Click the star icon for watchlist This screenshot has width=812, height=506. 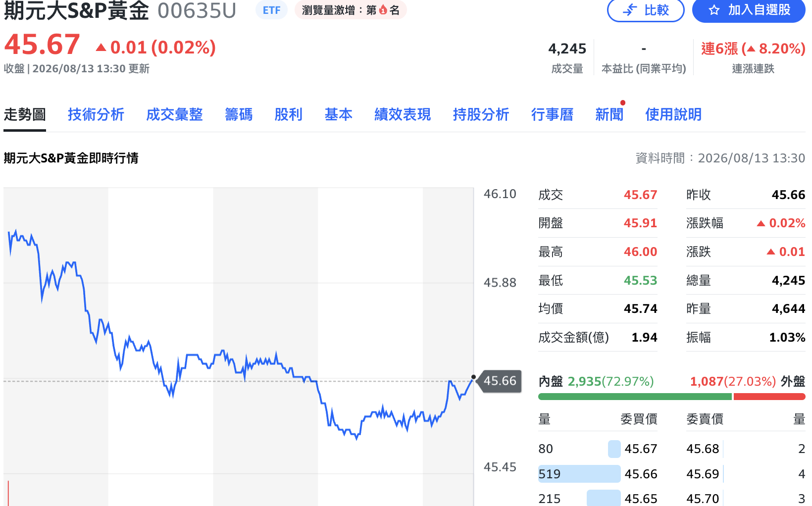point(714,10)
